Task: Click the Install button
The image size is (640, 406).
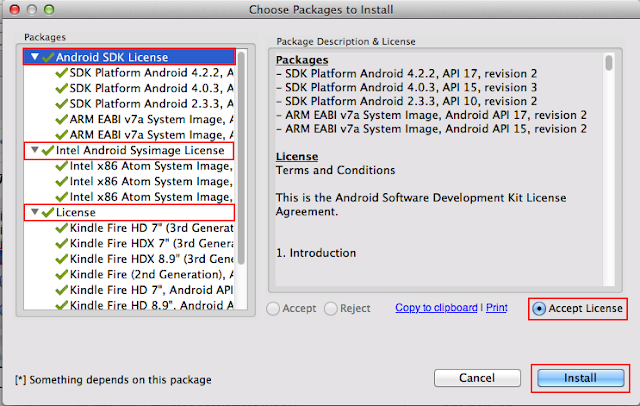Action: coord(580,378)
